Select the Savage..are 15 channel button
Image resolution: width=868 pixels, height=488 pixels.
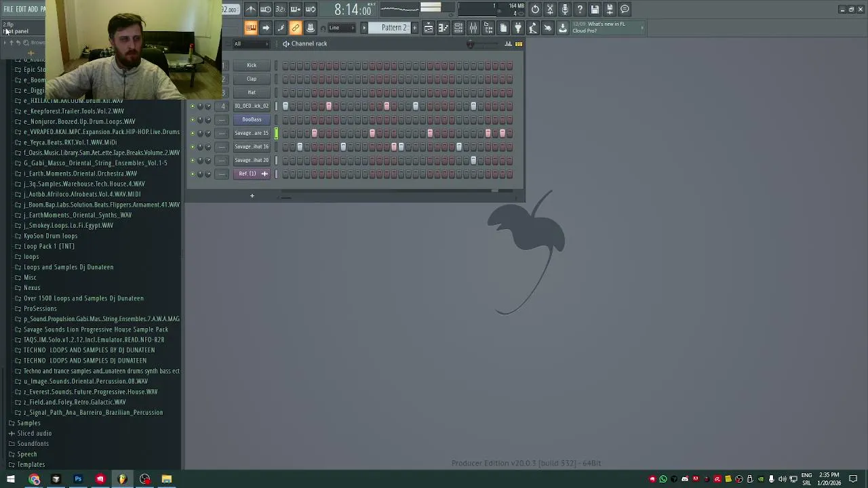[x=252, y=134]
